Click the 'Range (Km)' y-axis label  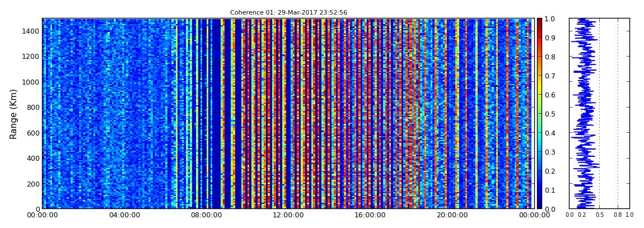click(x=13, y=114)
